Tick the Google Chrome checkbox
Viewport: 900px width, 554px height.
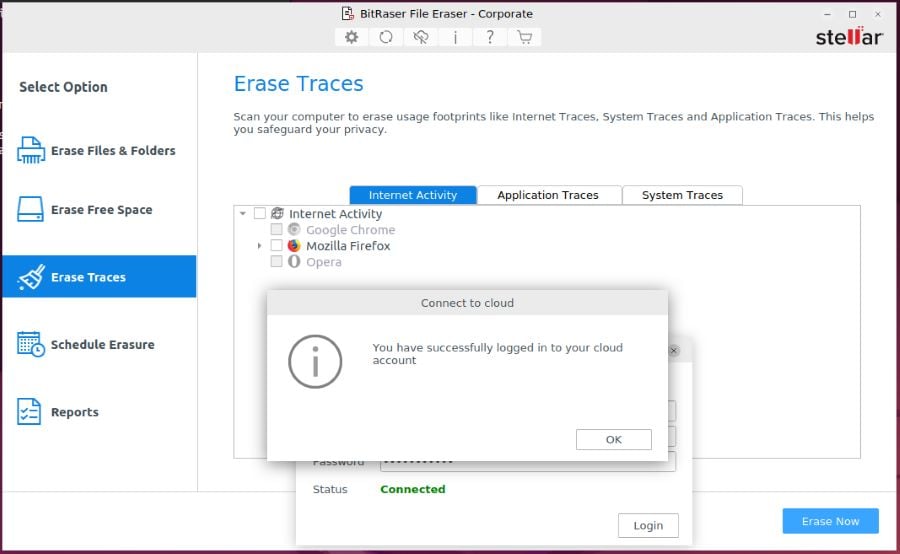point(277,230)
